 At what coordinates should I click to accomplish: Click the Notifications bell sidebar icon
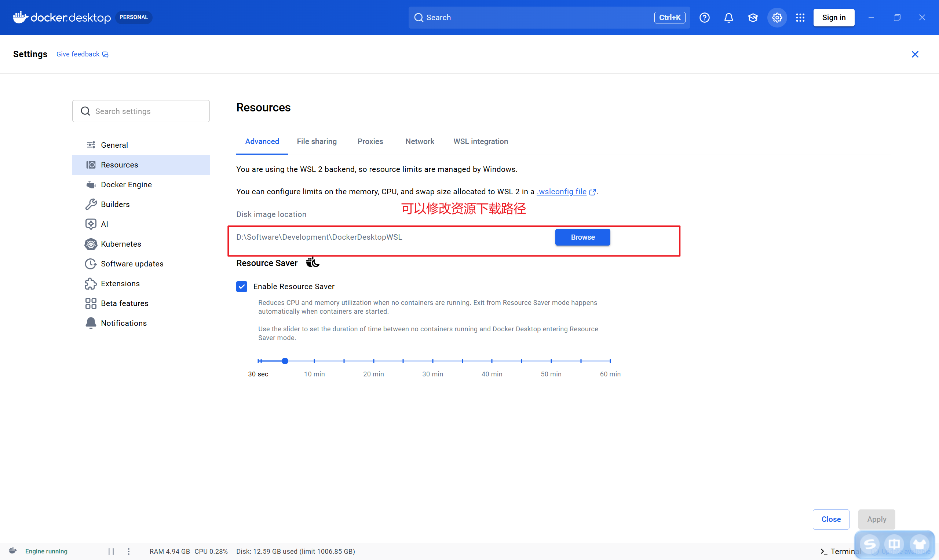pyautogui.click(x=91, y=323)
